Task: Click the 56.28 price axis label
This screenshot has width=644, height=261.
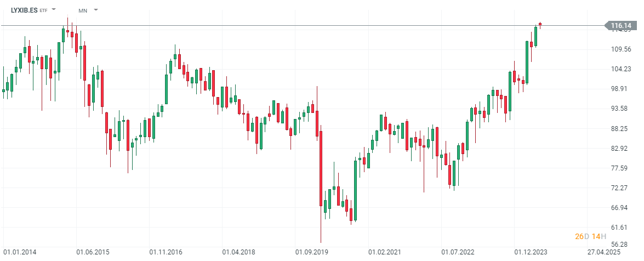Action: pos(621,245)
